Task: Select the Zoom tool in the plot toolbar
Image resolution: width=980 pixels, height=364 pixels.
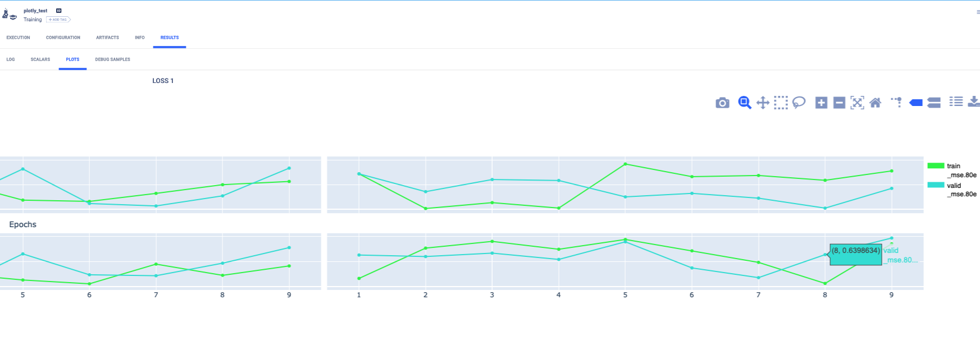Action: [744, 103]
